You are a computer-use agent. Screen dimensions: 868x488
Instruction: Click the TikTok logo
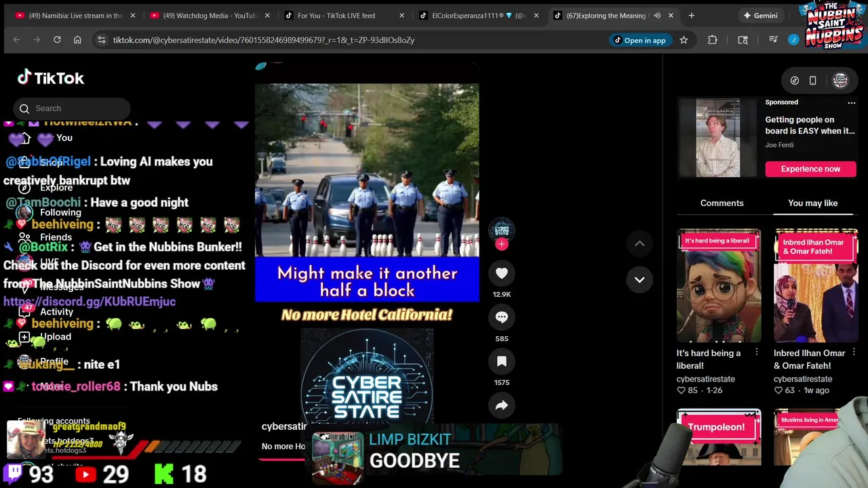point(51,78)
